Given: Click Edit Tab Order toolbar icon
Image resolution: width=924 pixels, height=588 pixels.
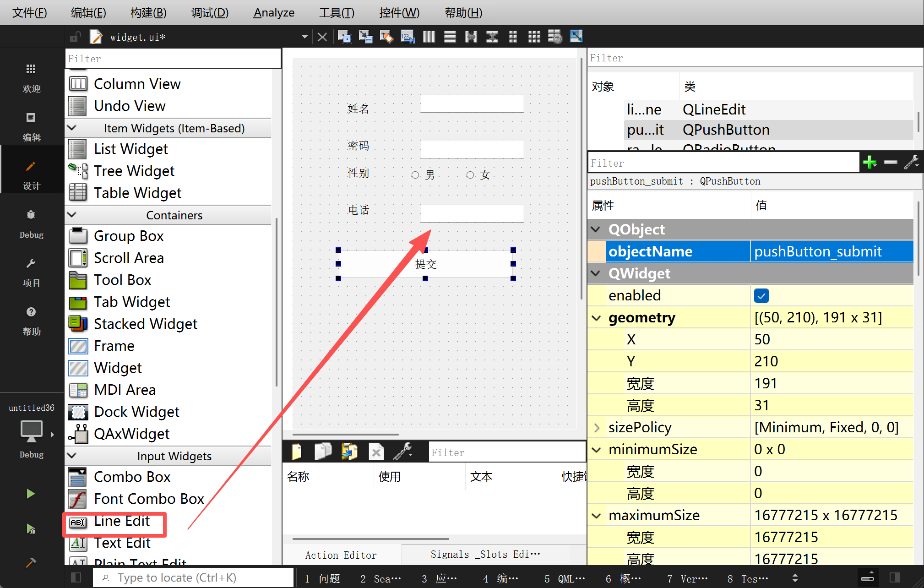Looking at the screenshot, I should (407, 37).
